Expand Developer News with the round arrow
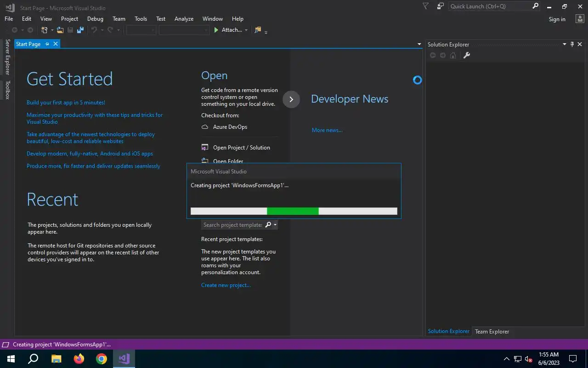588x368 pixels. pos(291,99)
